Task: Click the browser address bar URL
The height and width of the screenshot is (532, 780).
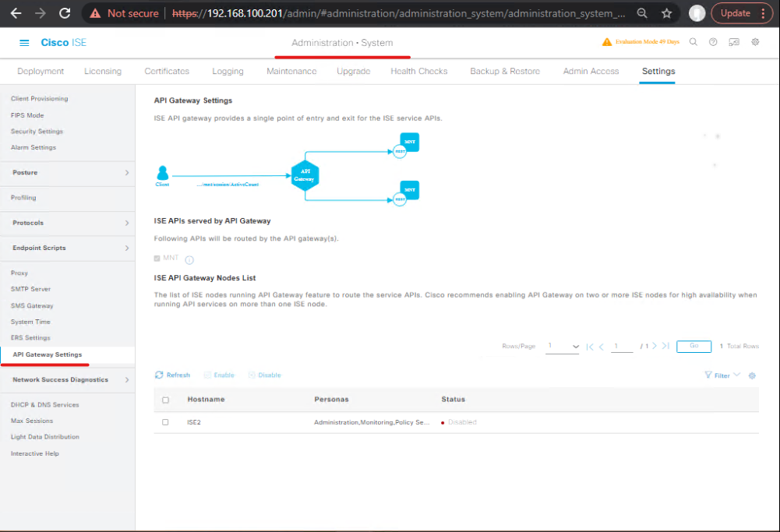Action: [398, 13]
